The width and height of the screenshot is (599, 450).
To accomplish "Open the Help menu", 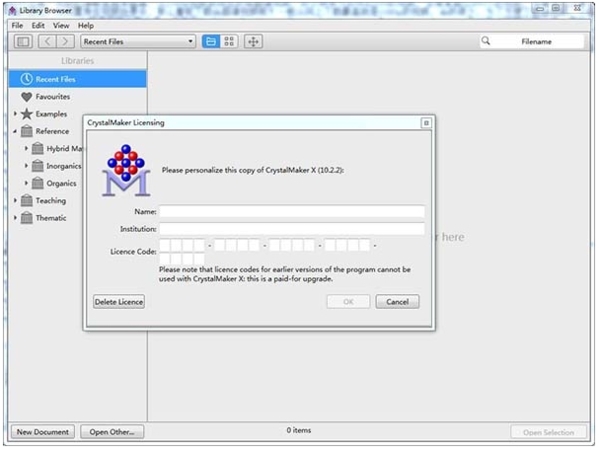I will [x=86, y=26].
